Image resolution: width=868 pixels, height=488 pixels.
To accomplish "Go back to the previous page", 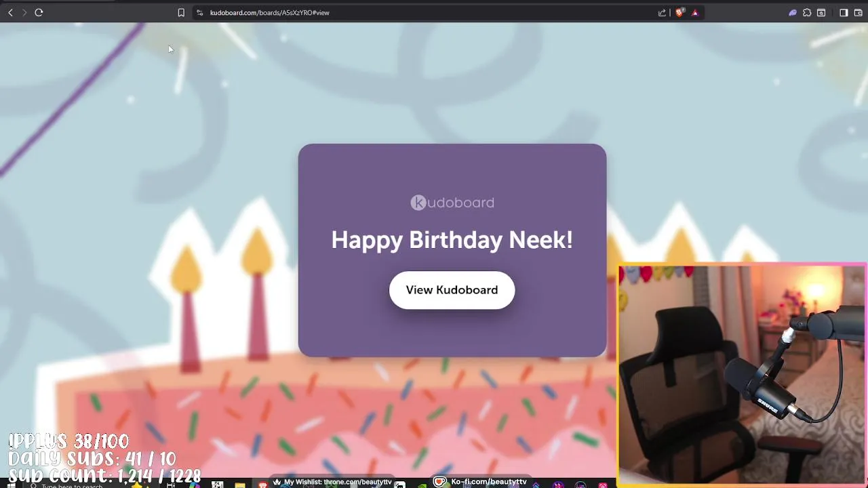I will click(x=10, y=12).
